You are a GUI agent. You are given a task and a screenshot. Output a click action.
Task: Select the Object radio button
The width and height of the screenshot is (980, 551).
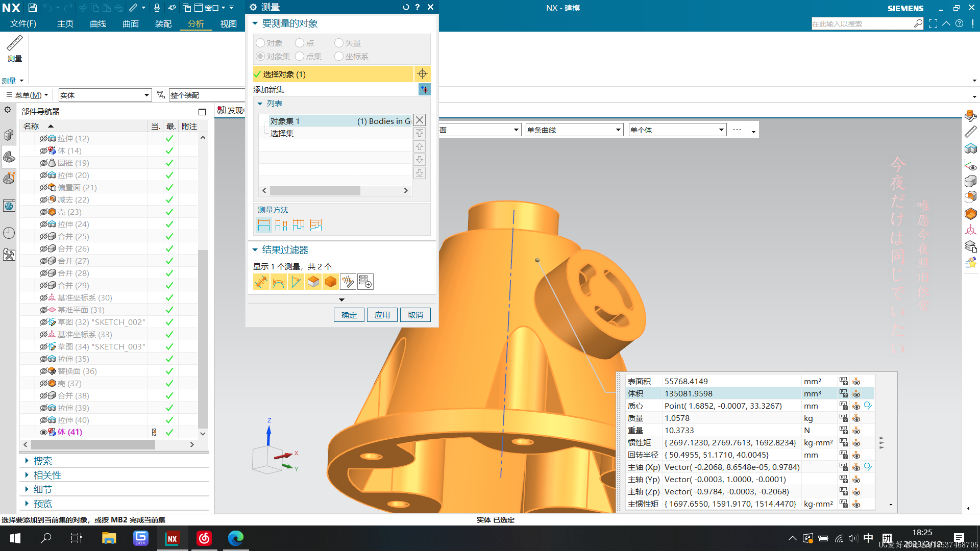pyautogui.click(x=260, y=43)
